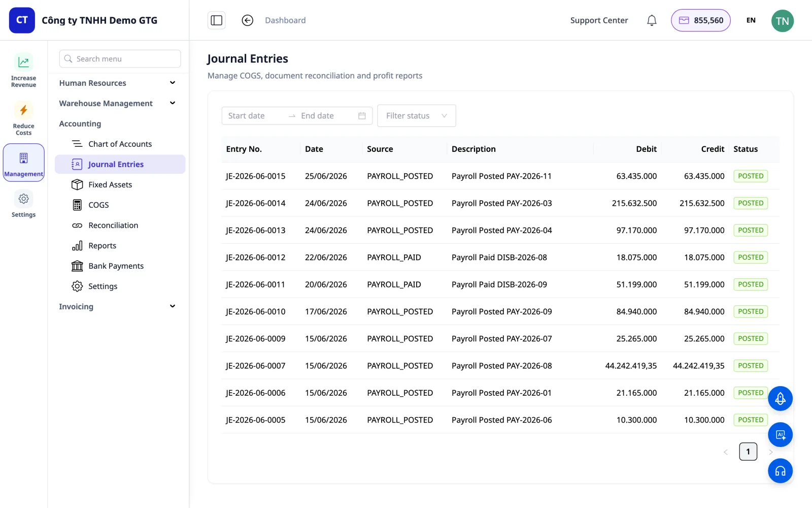Open the floating AI assistant button

point(780,435)
